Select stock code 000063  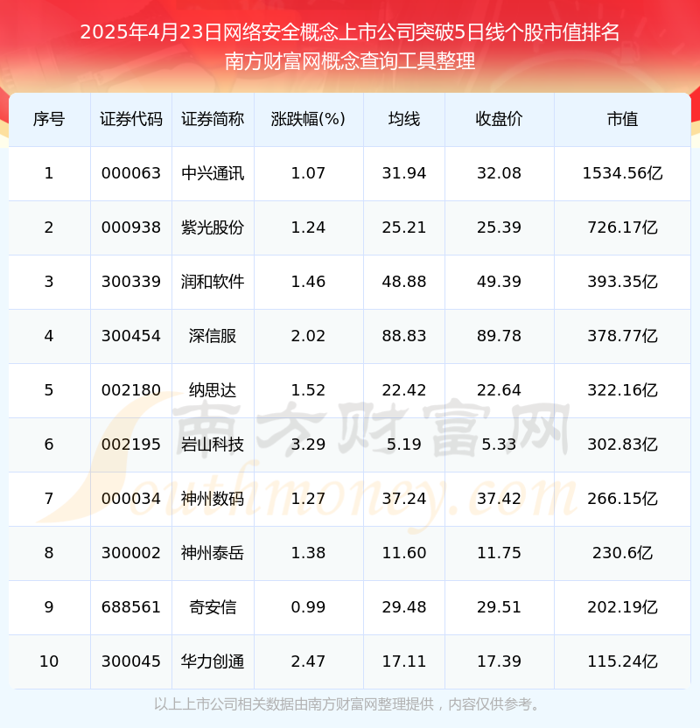click(x=131, y=173)
